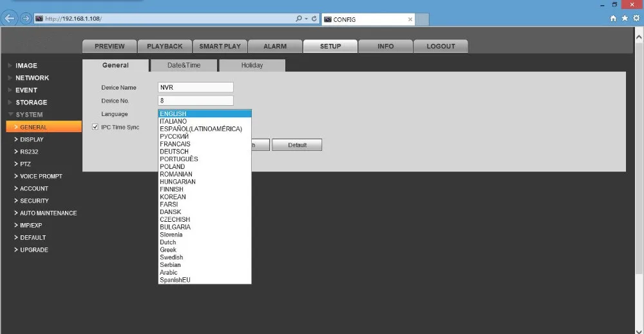Viewport: 644px width, 334px height.
Task: Pick SpanishEU from the language list
Action: tap(205, 280)
